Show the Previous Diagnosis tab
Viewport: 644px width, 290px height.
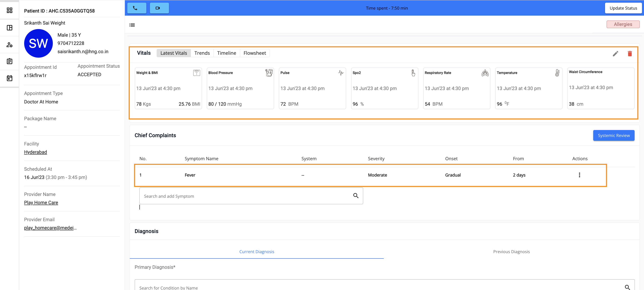pyautogui.click(x=511, y=252)
